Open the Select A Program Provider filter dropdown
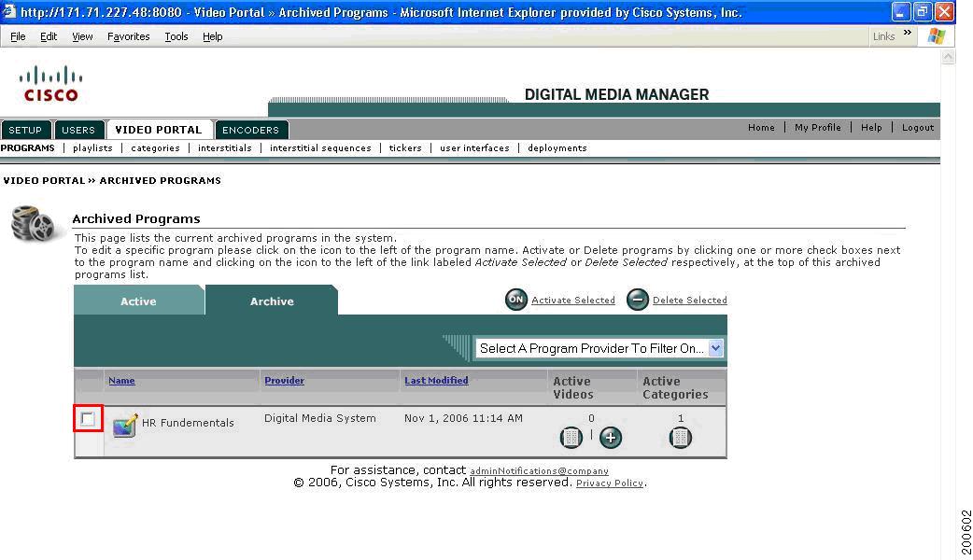 [x=715, y=347]
